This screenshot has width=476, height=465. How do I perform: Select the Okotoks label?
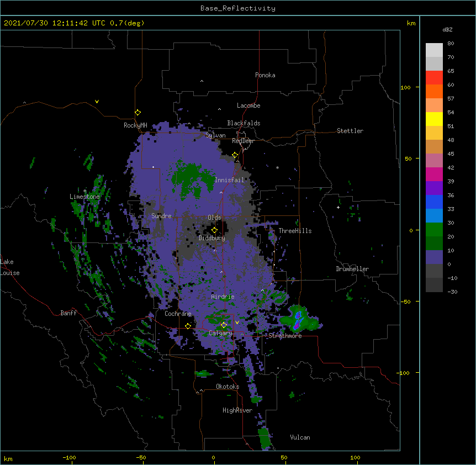228,387
